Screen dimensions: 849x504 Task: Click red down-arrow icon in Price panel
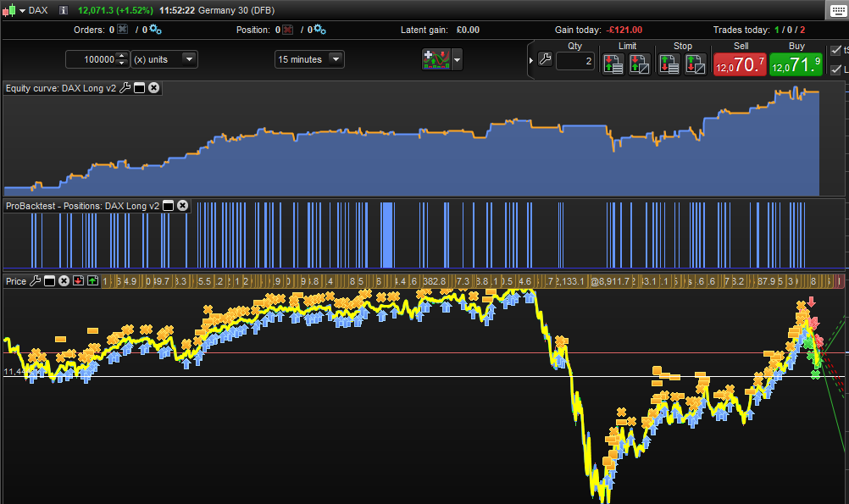(78, 280)
